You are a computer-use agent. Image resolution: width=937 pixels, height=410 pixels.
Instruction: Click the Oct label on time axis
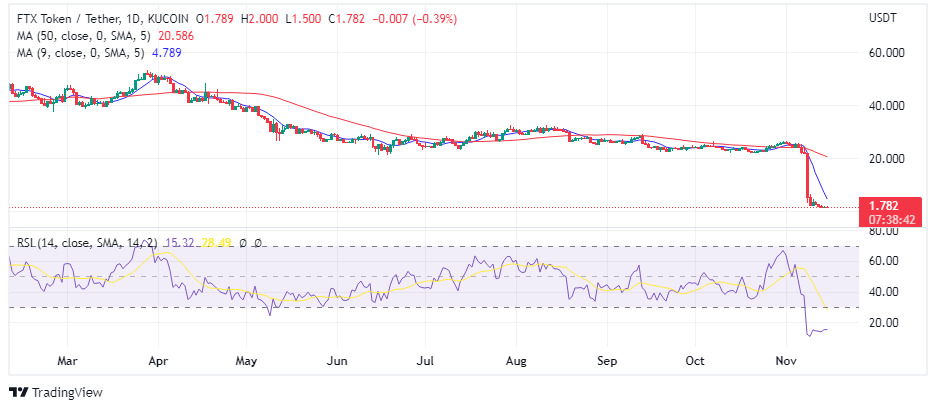click(695, 361)
